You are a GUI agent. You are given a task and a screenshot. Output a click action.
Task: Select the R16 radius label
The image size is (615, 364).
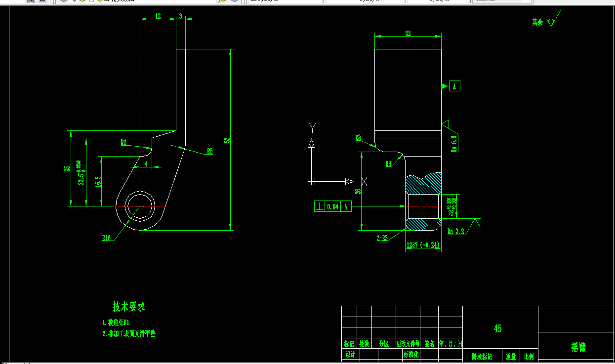[107, 238]
